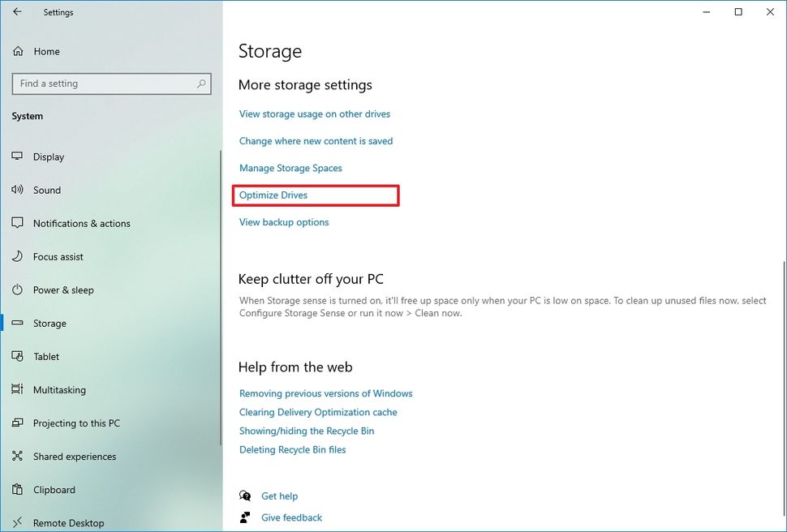Open Manage Storage Spaces
Image resolution: width=787 pixels, height=532 pixels.
tap(290, 168)
